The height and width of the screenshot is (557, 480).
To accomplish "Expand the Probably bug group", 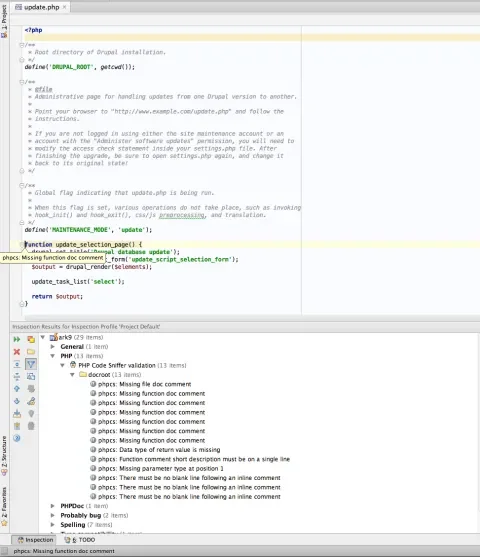I will click(x=53, y=515).
